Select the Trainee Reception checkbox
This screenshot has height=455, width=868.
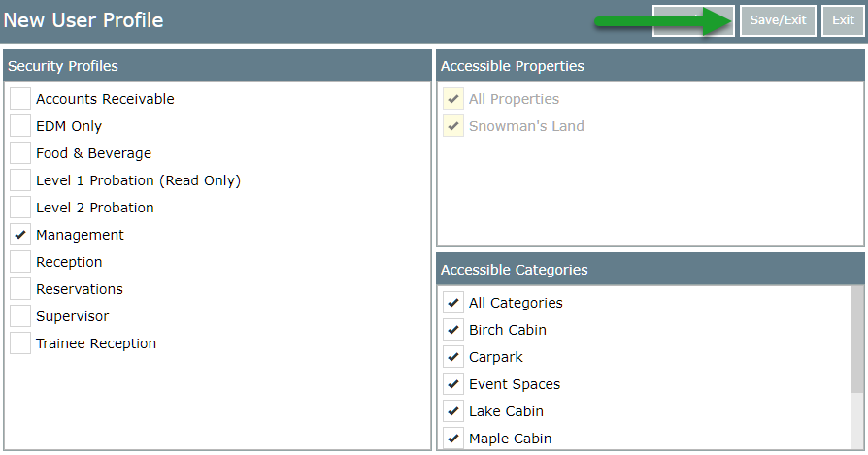tap(20, 343)
